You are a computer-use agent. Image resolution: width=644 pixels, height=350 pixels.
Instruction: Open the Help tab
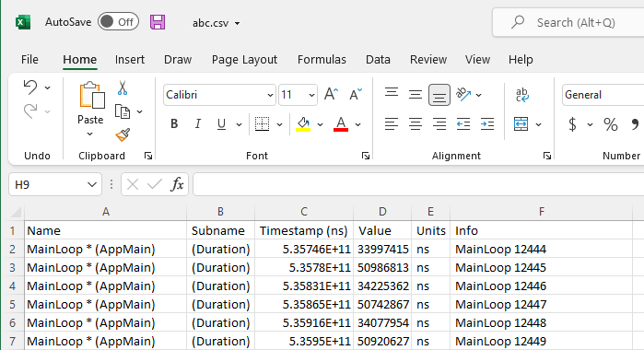tap(521, 60)
